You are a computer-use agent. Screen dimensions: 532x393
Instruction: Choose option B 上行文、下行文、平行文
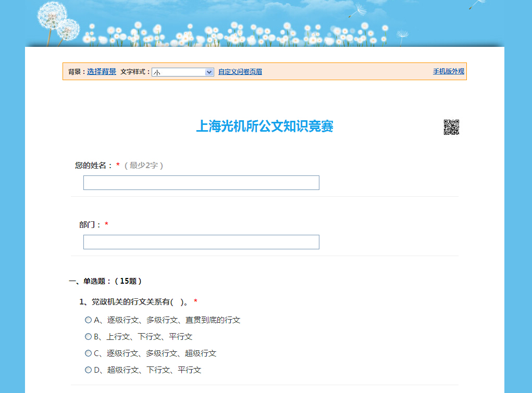[x=88, y=337]
